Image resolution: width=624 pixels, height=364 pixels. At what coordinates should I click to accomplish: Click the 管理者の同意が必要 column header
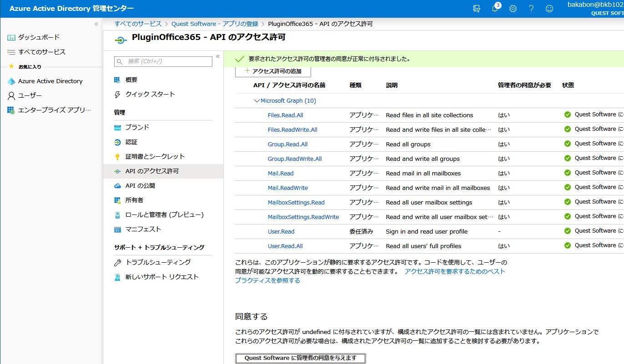point(524,85)
